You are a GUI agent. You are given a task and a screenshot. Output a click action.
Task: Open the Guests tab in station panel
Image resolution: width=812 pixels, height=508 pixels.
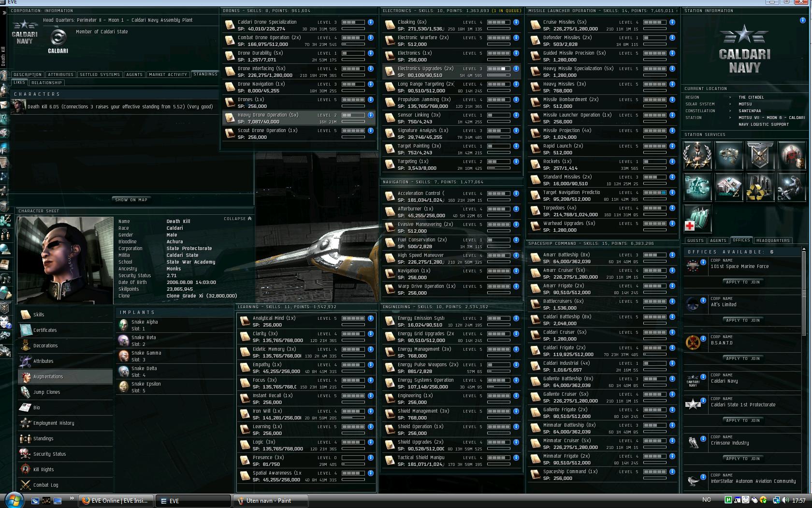pyautogui.click(x=695, y=240)
